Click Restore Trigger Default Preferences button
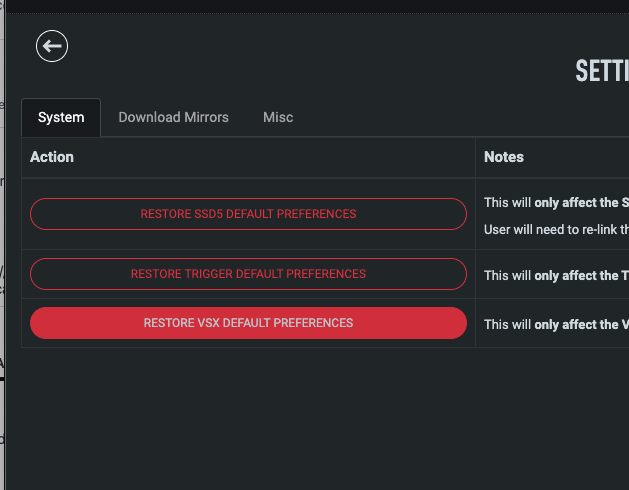 248,274
